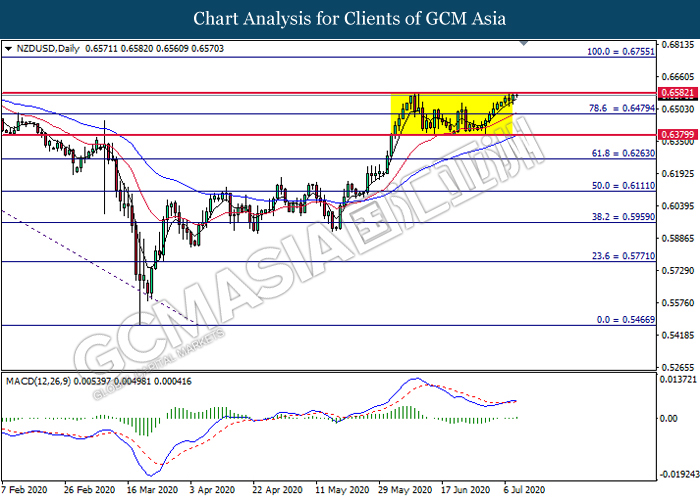
Task: Select the '0.57290' price scale value
Action: [678, 271]
